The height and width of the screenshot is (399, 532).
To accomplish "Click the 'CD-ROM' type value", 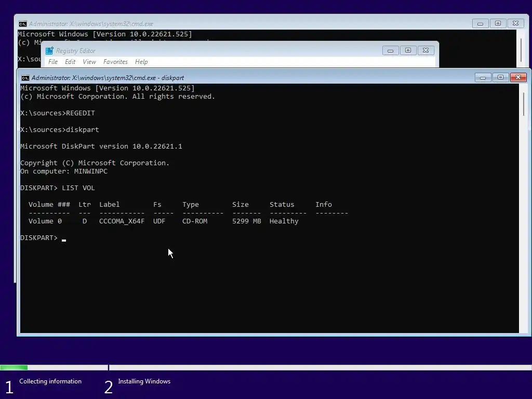I will pyautogui.click(x=195, y=221).
